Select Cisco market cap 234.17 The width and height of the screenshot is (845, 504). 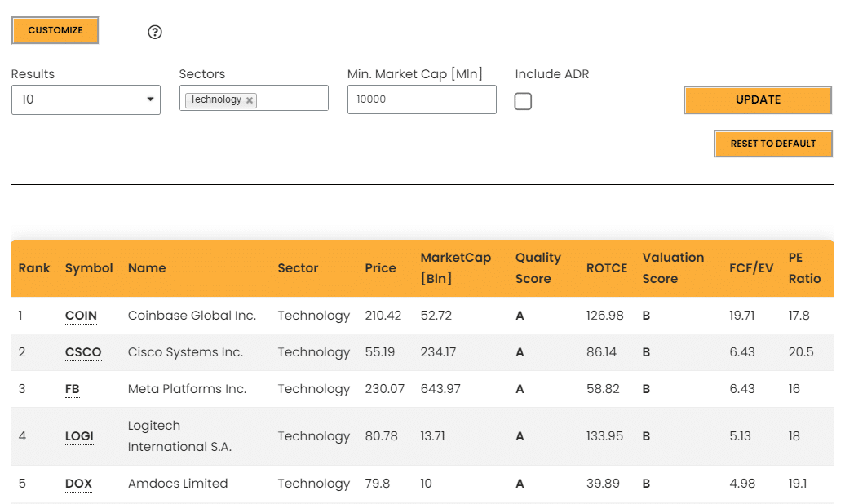(438, 352)
